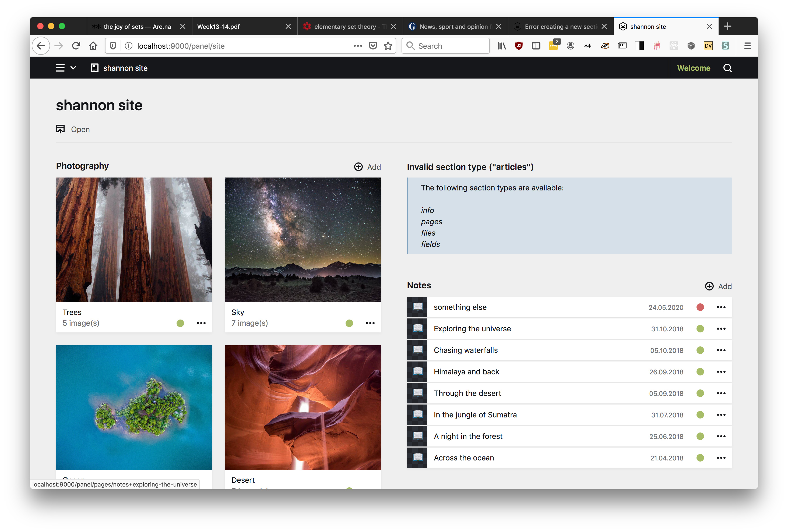The image size is (788, 532).
Task: Open the Kirby panel hamburger menu
Action: (60, 68)
